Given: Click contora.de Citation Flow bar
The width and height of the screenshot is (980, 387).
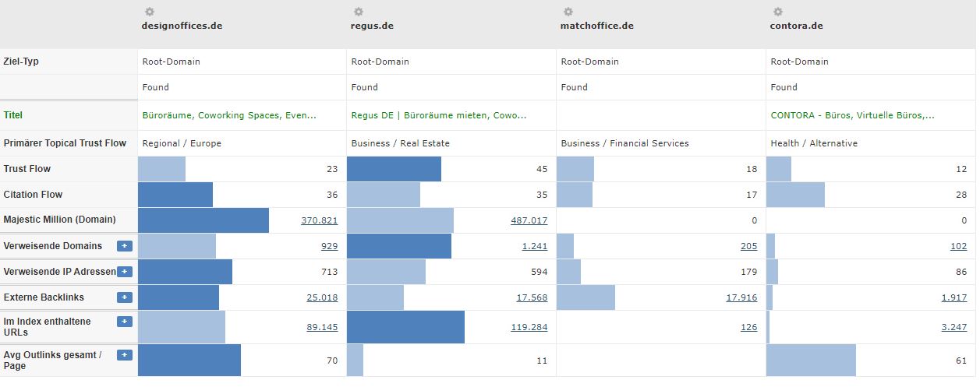Looking at the screenshot, I should [796, 195].
